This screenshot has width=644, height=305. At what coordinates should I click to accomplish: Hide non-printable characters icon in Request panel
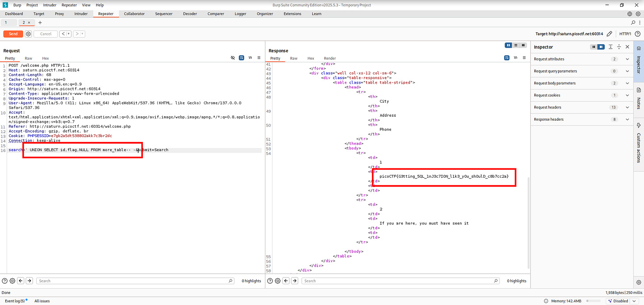tap(233, 58)
